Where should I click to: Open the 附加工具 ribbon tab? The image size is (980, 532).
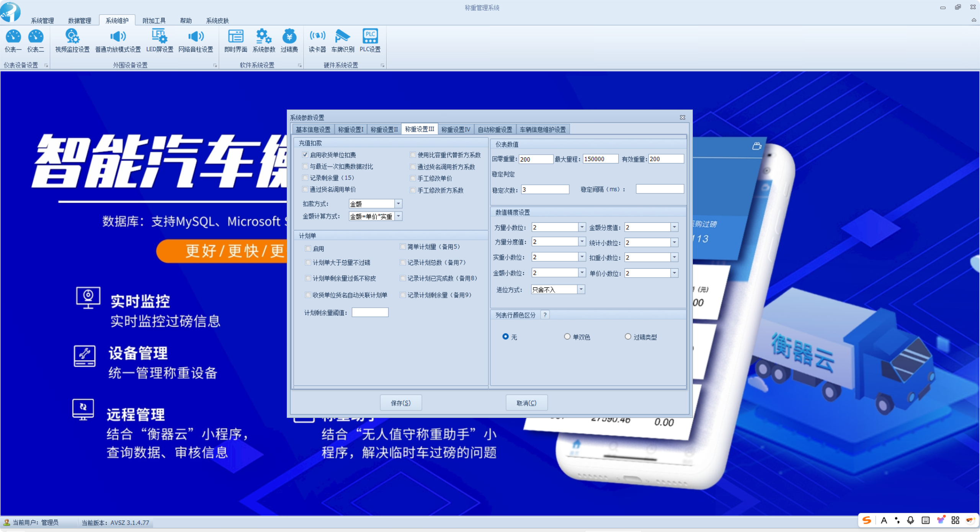pyautogui.click(x=154, y=21)
